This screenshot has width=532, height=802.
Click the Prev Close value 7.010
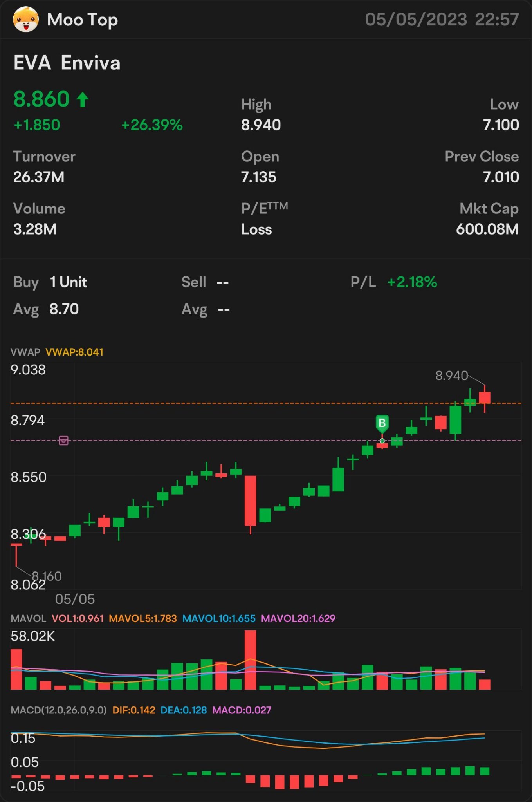[501, 177]
